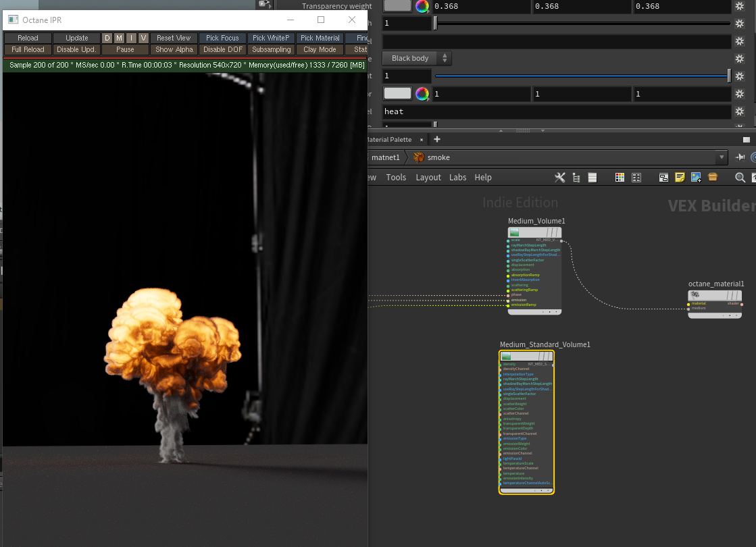
Task: Open the color wheel picker for emission color
Action: pos(422,94)
